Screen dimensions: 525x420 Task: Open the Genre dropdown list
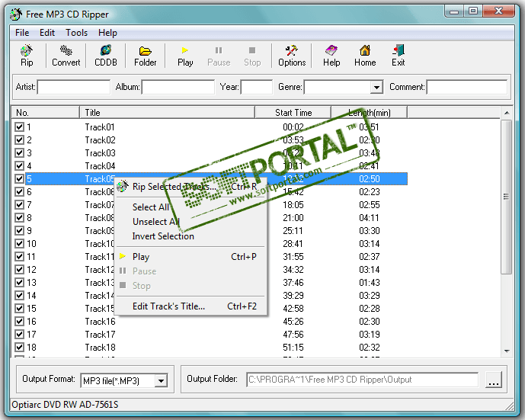(376, 88)
